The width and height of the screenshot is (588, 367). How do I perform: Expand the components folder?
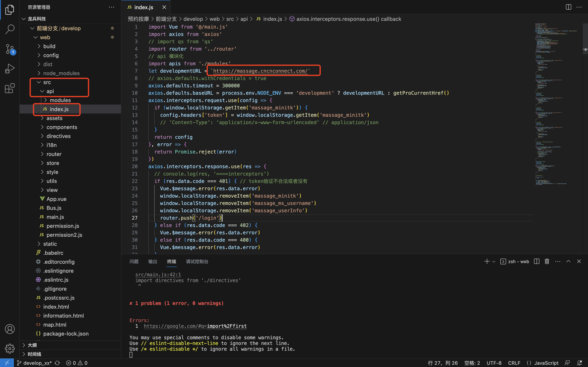62,127
